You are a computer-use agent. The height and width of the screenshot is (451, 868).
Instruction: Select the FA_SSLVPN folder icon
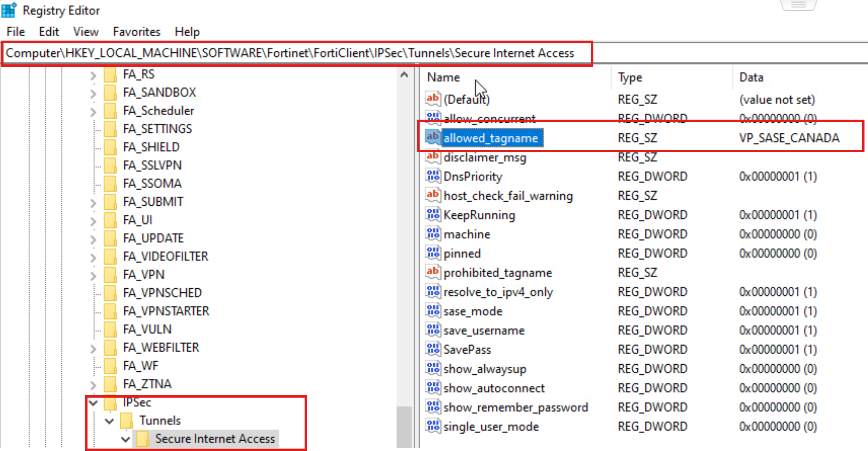pos(110,165)
